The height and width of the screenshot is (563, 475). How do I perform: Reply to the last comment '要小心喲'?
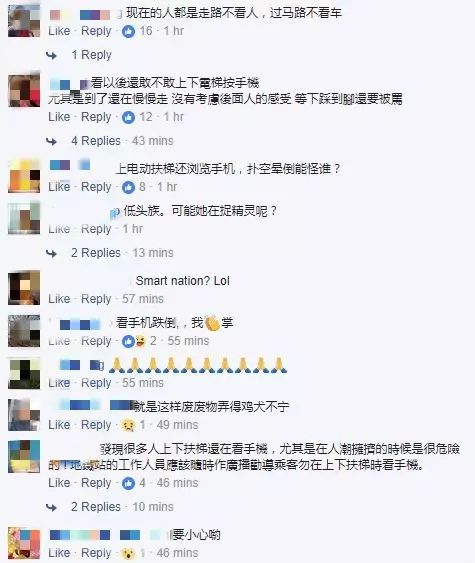click(96, 553)
